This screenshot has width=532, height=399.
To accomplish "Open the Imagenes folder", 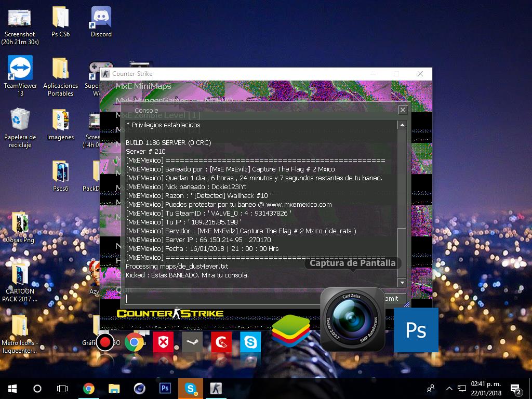I will [x=60, y=125].
